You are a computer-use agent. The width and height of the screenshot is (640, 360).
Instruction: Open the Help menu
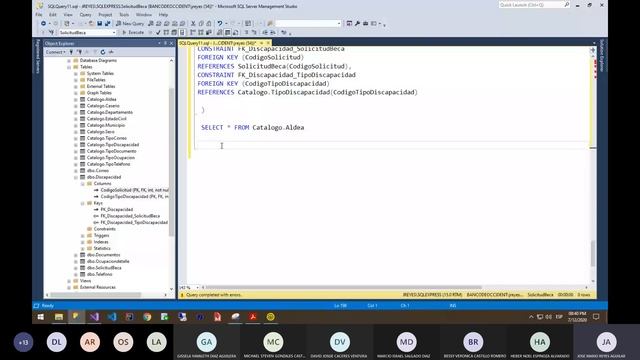click(163, 15)
